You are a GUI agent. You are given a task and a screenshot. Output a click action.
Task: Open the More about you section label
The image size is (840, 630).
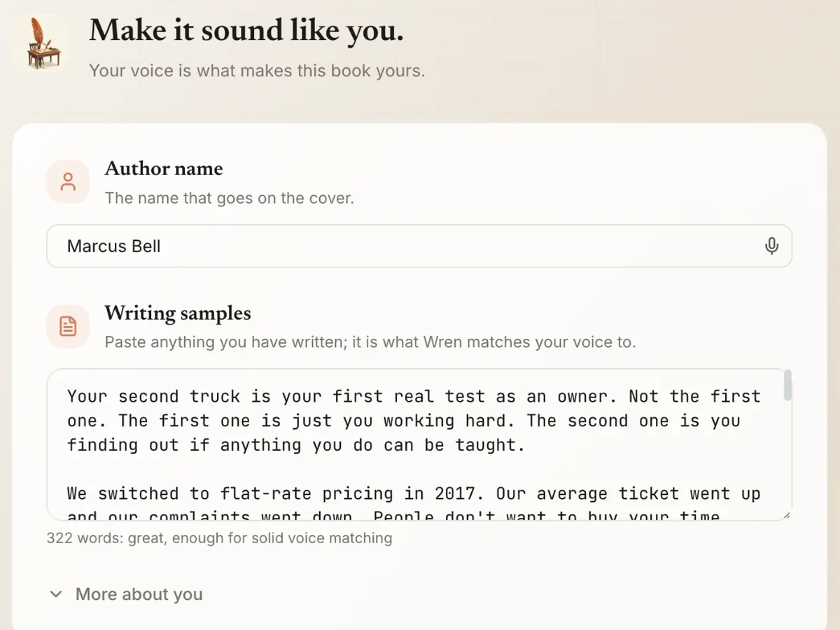[139, 594]
